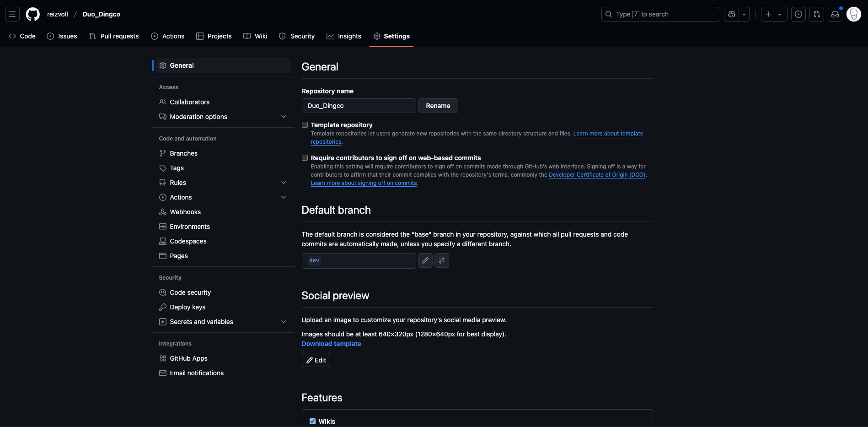The image size is (868, 427).
Task: Open the hamburger navigation menu
Action: [12, 14]
